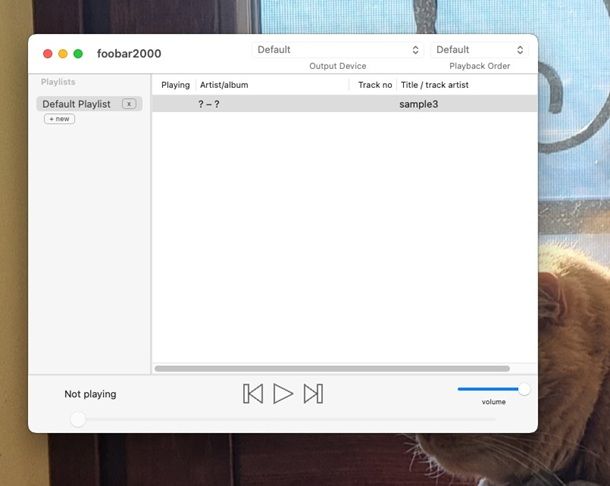Add a playlist with + new button
Viewport: 610px width, 486px height.
click(59, 119)
